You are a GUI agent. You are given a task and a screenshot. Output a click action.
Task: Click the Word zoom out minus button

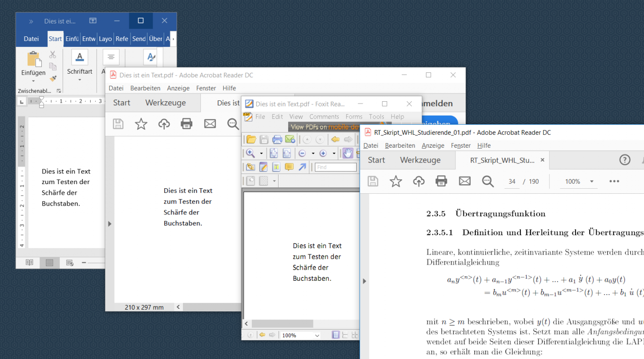pos(84,263)
